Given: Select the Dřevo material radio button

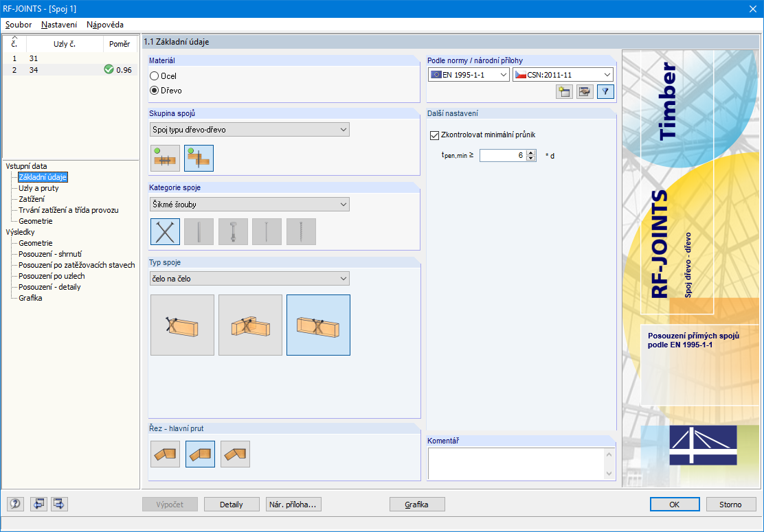Looking at the screenshot, I should click(155, 91).
